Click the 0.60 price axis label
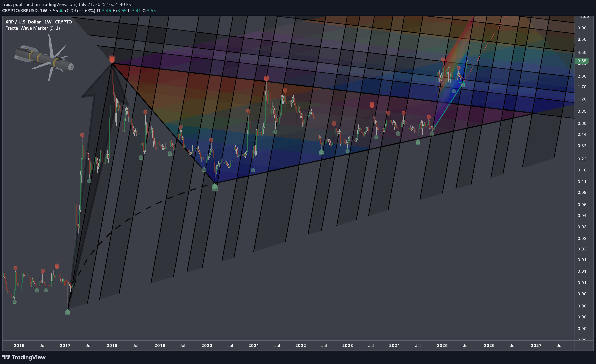The image size is (596, 364). pyautogui.click(x=582, y=124)
